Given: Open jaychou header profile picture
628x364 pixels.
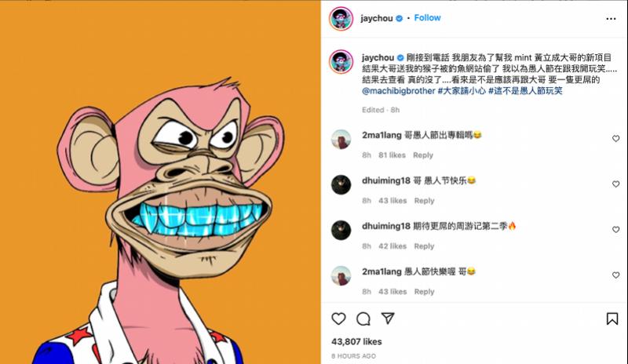Looking at the screenshot, I should point(341,18).
